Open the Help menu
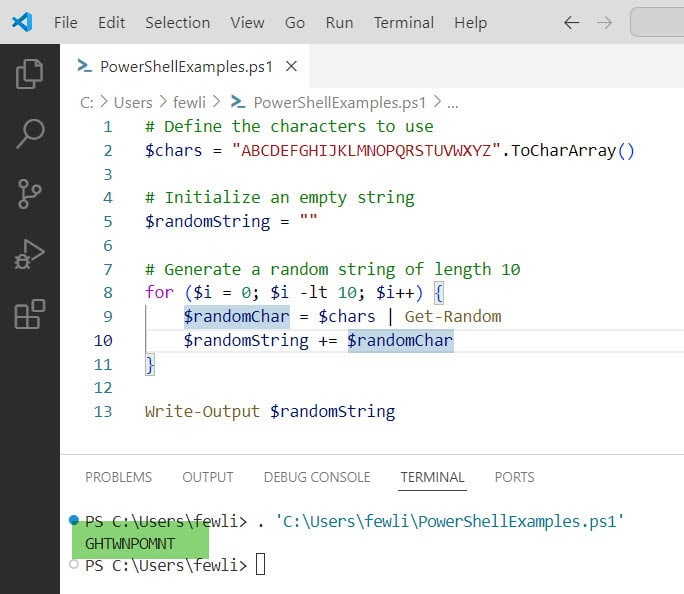684x594 pixels. click(470, 23)
